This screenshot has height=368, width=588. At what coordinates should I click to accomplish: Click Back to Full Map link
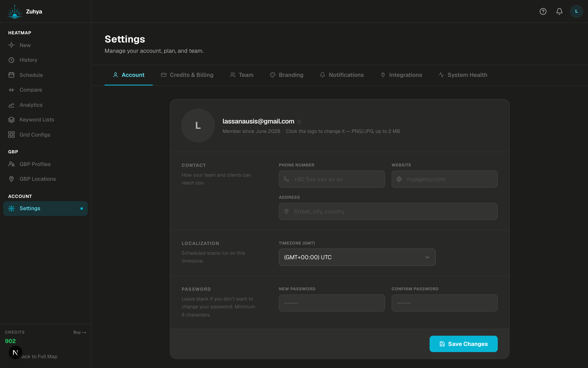[38, 357]
